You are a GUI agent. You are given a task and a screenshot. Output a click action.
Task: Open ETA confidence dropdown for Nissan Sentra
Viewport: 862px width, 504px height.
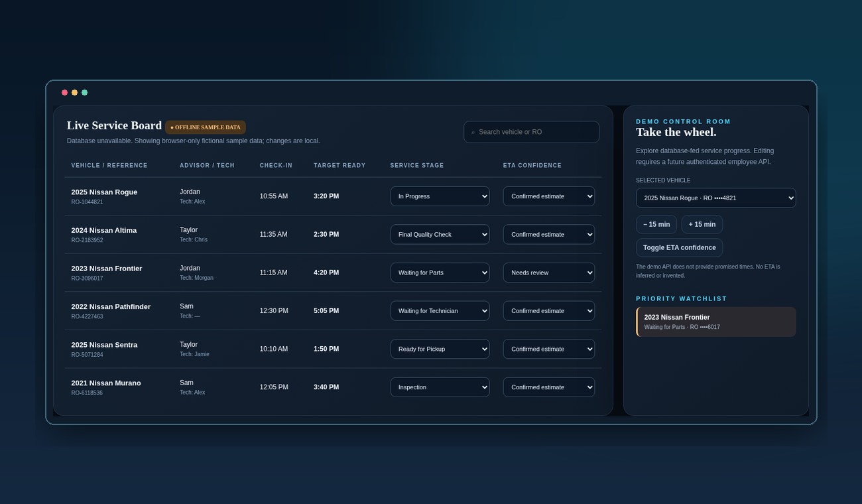pos(549,349)
